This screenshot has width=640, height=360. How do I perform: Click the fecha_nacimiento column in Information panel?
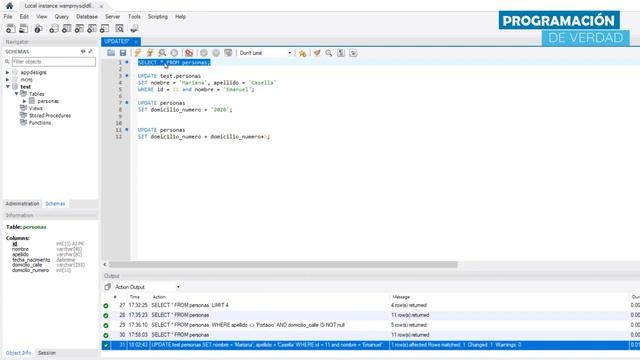pos(31,260)
